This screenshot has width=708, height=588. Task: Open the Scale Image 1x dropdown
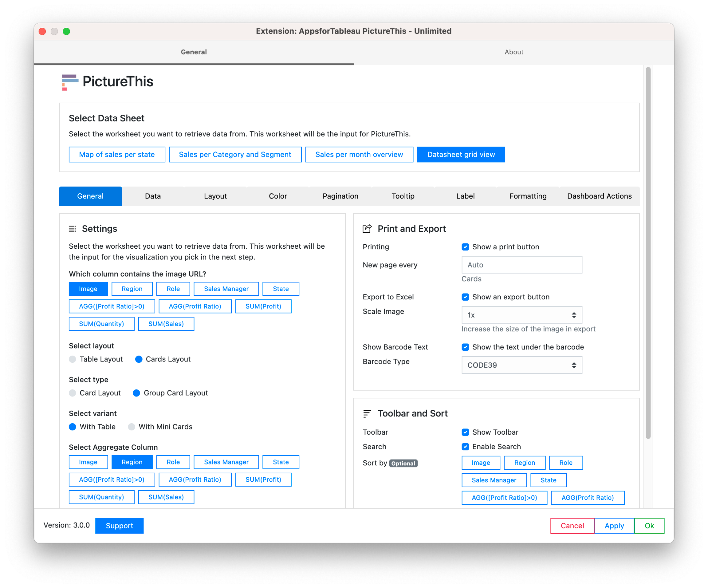tap(521, 315)
